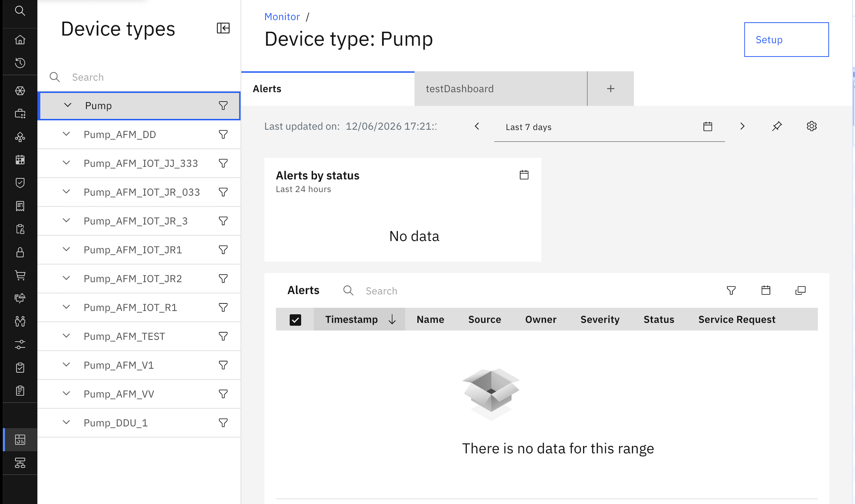
Task: Open calendar picker in date range field
Action: 708,127
